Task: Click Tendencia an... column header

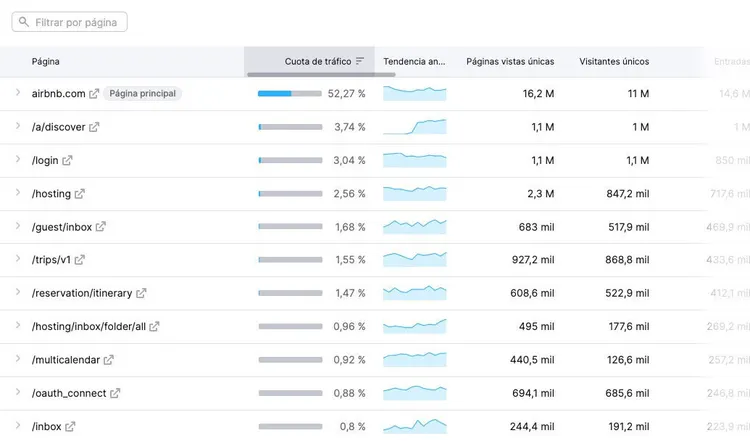Action: click(414, 61)
